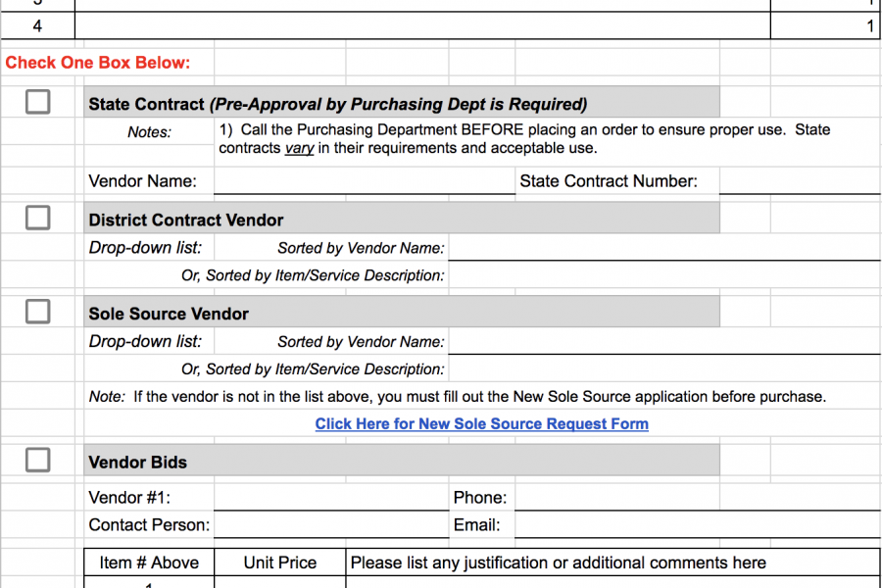Expand Sole Source Item/Service Description drop-down
Viewport: 882px width, 588px height.
point(664,368)
